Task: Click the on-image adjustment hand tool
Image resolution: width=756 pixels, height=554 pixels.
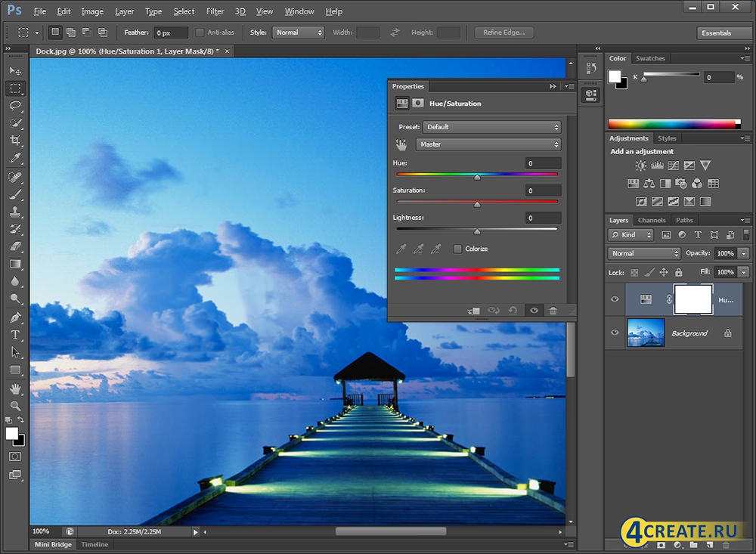Action: pos(401,144)
